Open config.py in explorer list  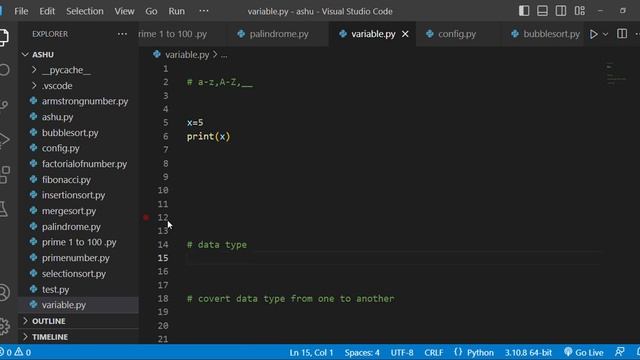pyautogui.click(x=78, y=148)
